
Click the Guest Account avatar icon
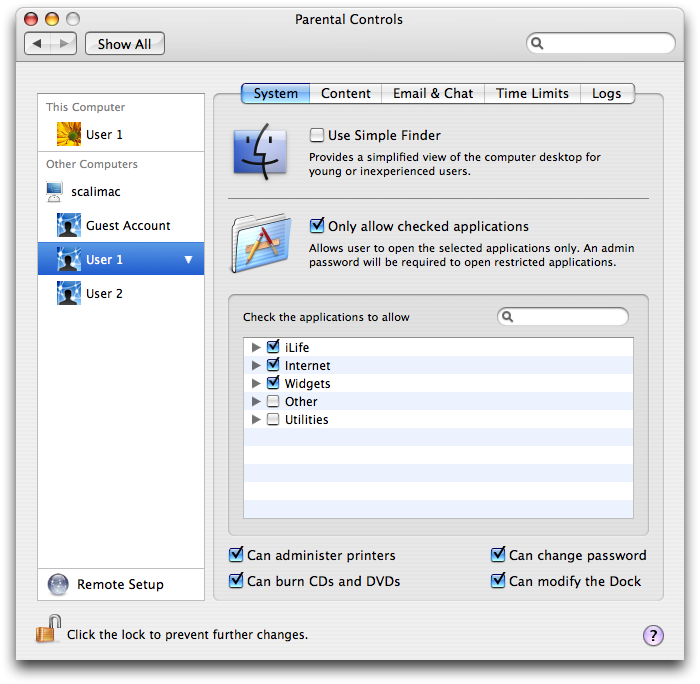tap(69, 225)
